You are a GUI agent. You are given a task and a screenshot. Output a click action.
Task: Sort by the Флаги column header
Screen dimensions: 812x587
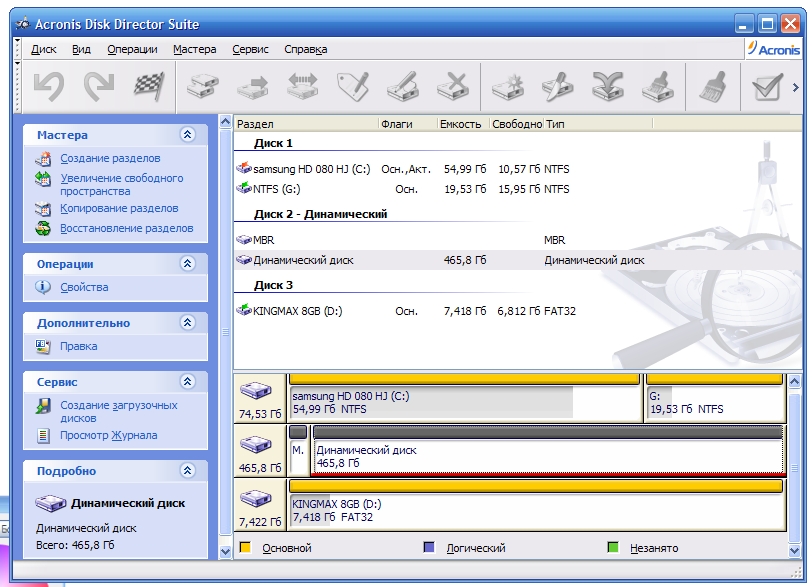tap(408, 124)
